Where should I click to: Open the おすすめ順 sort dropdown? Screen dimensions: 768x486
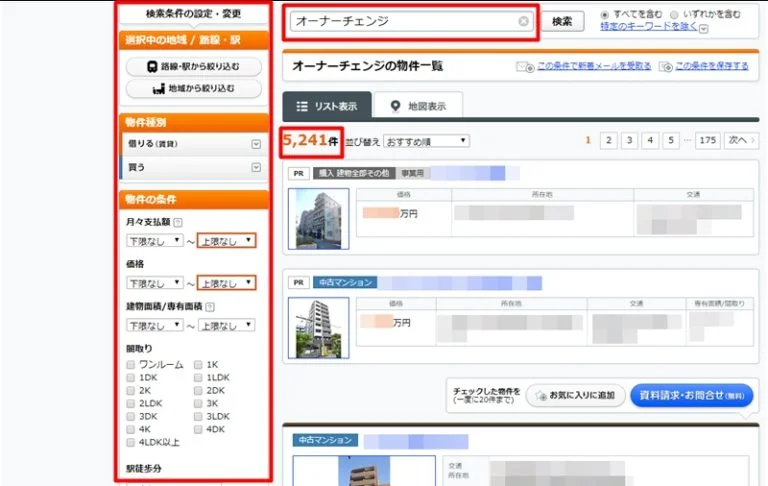pos(425,141)
